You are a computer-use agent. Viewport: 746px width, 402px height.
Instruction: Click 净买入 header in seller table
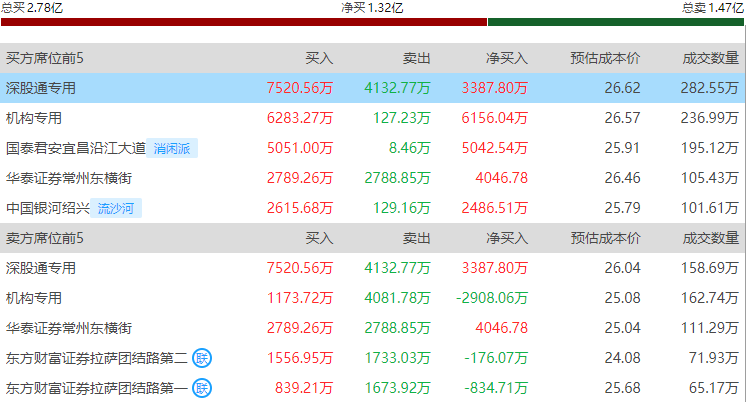[507, 238]
